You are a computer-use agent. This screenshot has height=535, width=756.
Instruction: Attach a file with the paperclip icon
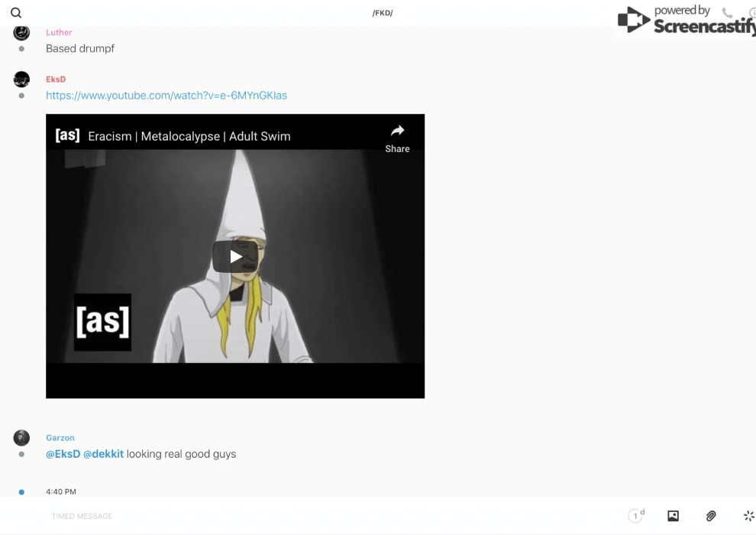coord(711,516)
